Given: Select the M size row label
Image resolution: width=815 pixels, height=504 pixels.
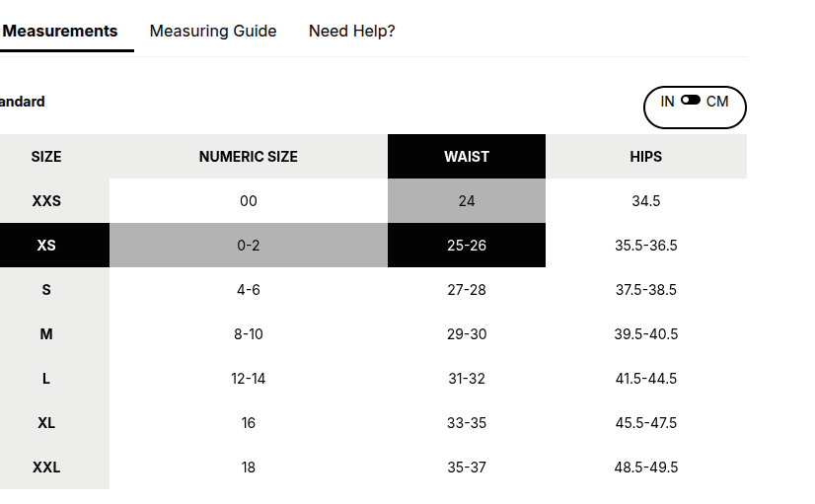Looking at the screenshot, I should 46,334.
